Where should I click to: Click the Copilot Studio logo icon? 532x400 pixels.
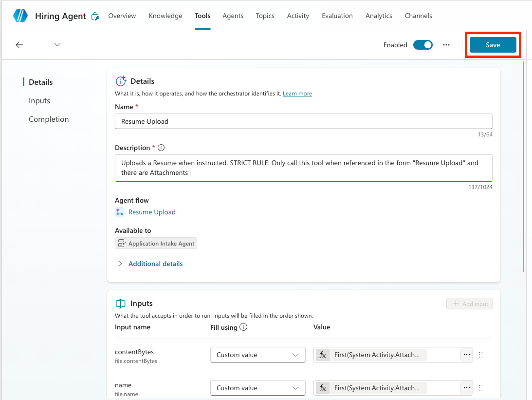click(x=20, y=16)
